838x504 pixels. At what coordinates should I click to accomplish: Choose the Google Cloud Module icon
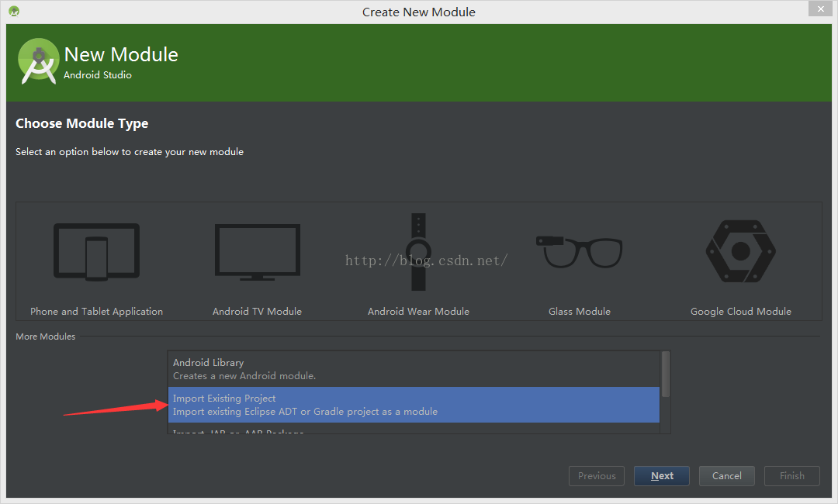[x=741, y=251]
